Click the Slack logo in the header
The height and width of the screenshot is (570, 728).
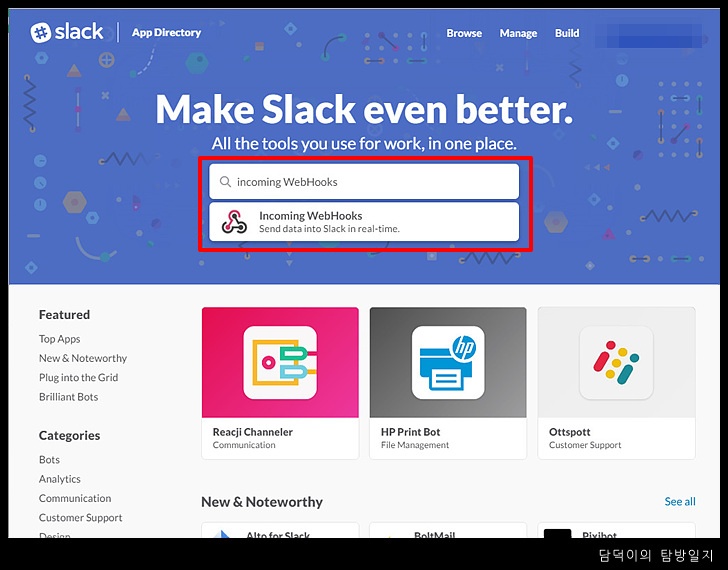pyautogui.click(x=67, y=32)
